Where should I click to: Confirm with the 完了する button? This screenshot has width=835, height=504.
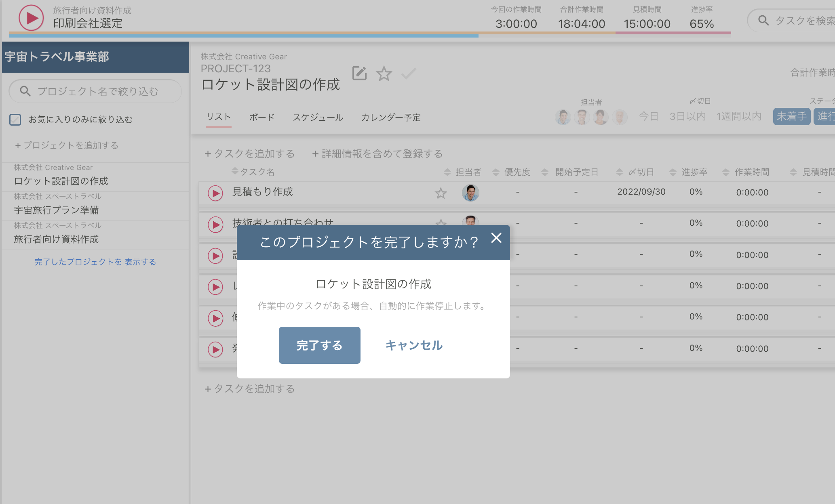coord(319,345)
